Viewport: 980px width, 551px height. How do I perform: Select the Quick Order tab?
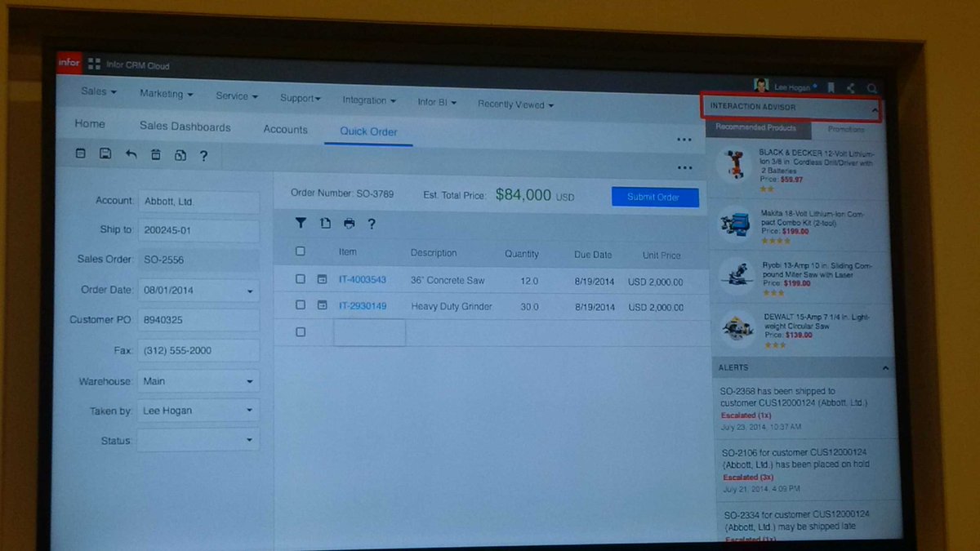(369, 132)
